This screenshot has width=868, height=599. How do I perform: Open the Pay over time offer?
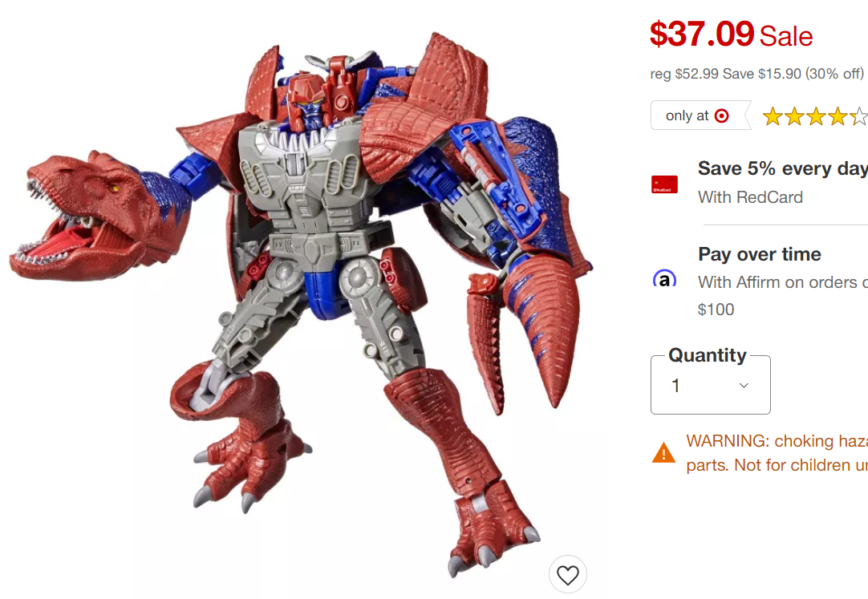760,254
